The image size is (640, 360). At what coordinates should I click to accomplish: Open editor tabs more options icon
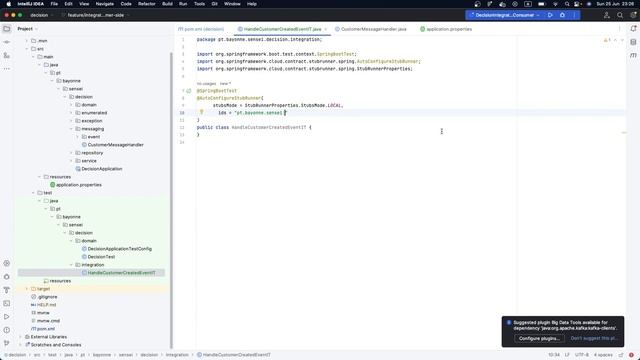(x=620, y=29)
